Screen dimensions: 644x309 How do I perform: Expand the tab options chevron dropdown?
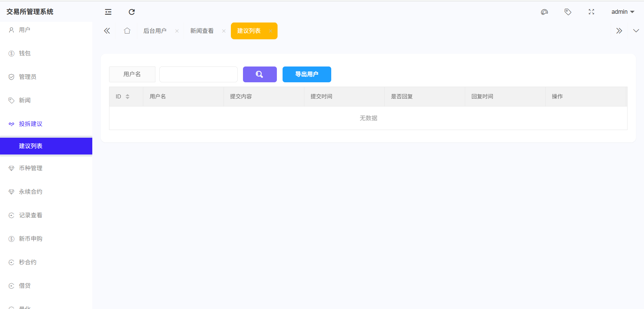point(636,31)
